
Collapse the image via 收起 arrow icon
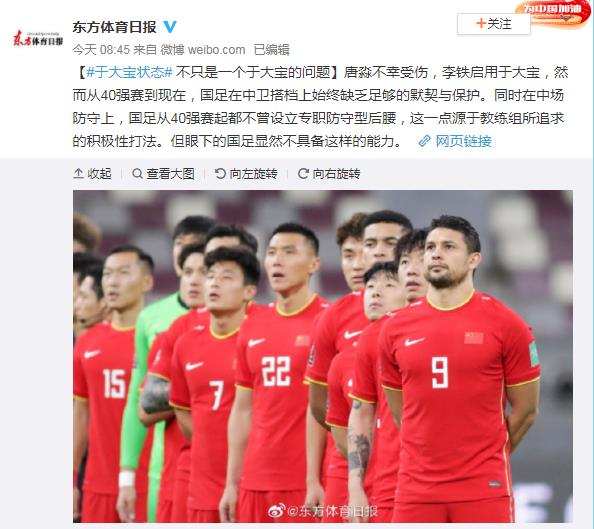pyautogui.click(x=78, y=174)
